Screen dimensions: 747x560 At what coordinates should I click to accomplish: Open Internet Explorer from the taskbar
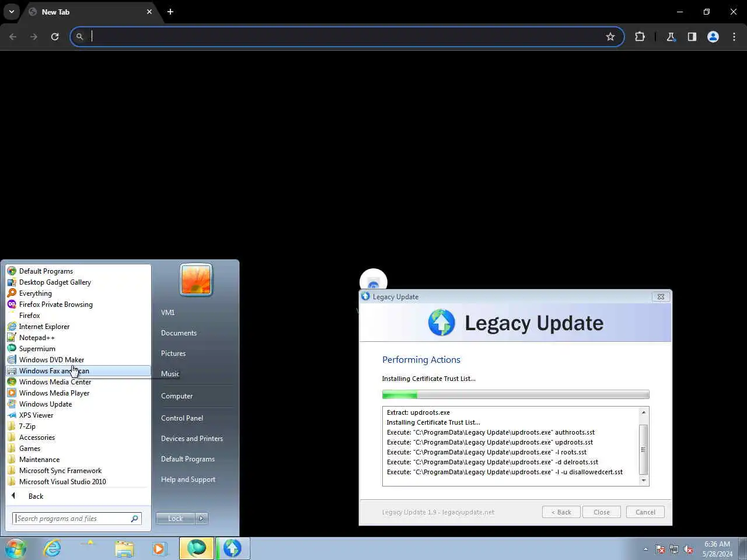click(x=53, y=548)
